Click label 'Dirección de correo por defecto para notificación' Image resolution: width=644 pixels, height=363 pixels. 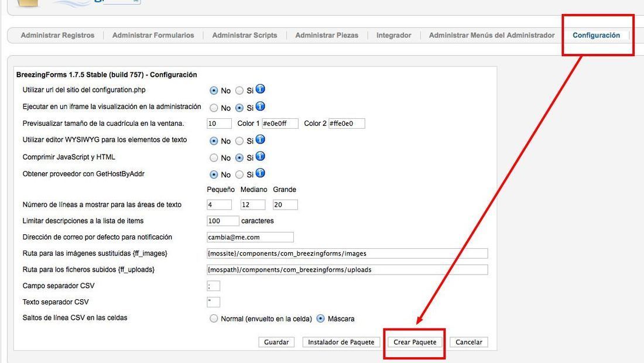pyautogui.click(x=97, y=237)
